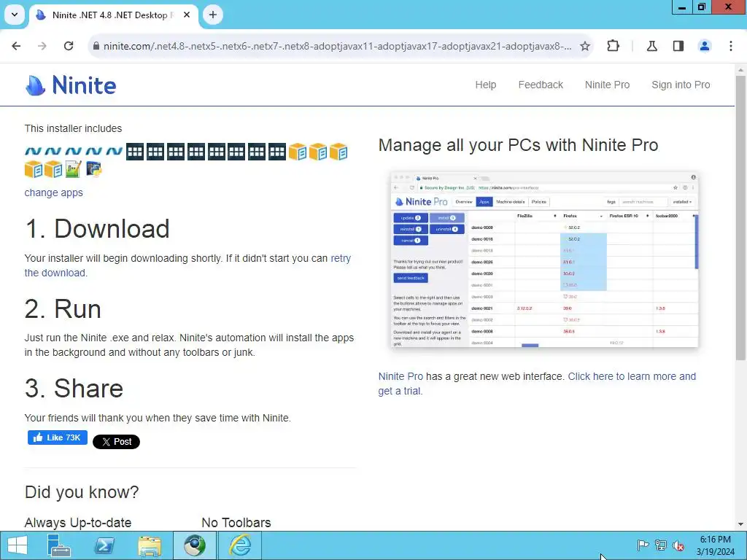This screenshot has width=747, height=560.
Task: Open the Windows Start button
Action: (18, 545)
